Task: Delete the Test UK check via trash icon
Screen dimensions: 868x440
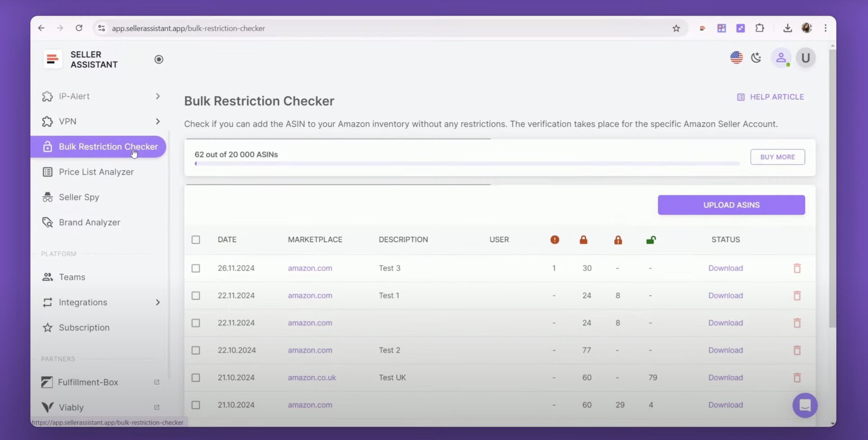Action: click(797, 377)
